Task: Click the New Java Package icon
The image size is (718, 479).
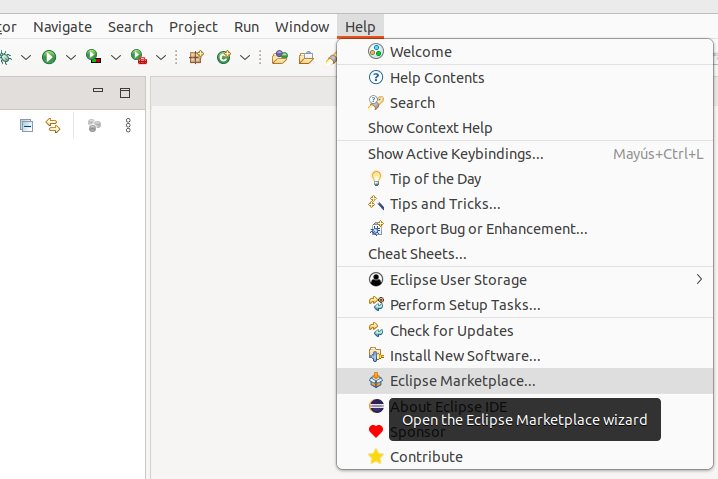Action: [196, 57]
